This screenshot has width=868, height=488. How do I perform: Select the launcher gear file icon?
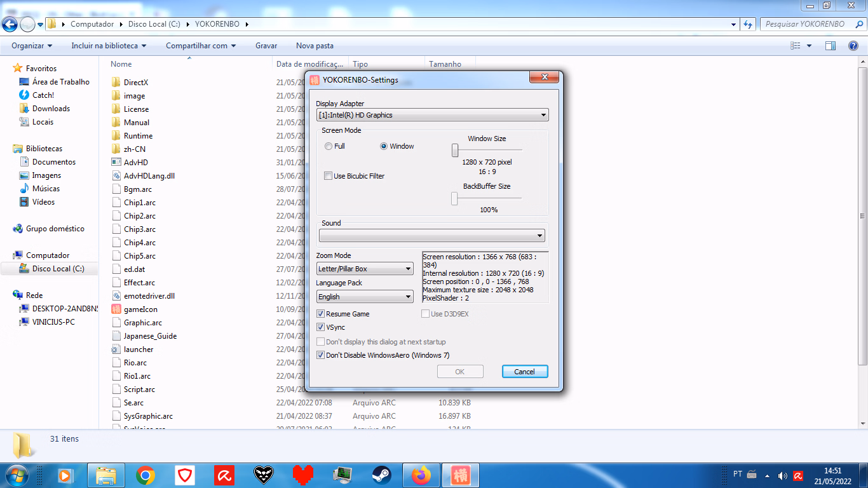pos(116,349)
